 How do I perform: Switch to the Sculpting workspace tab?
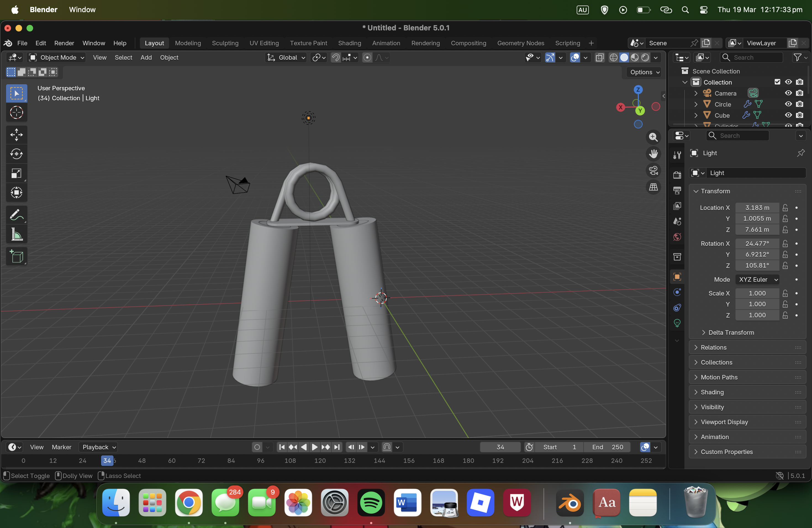click(x=225, y=43)
